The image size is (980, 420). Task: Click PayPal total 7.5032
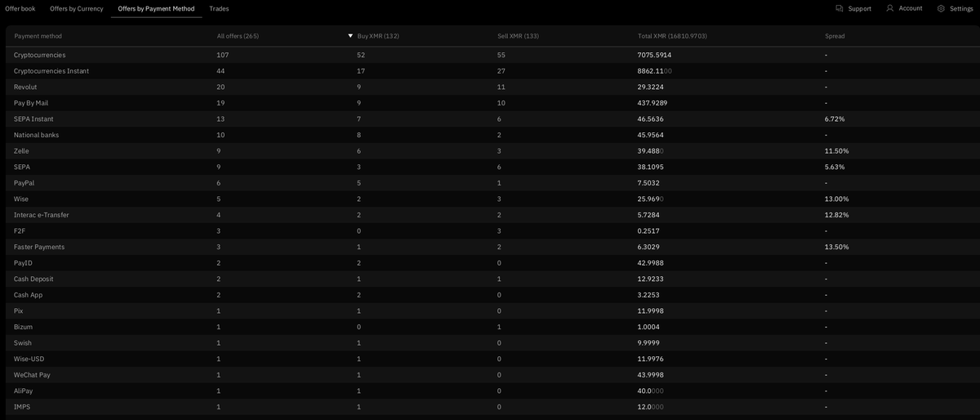(648, 183)
